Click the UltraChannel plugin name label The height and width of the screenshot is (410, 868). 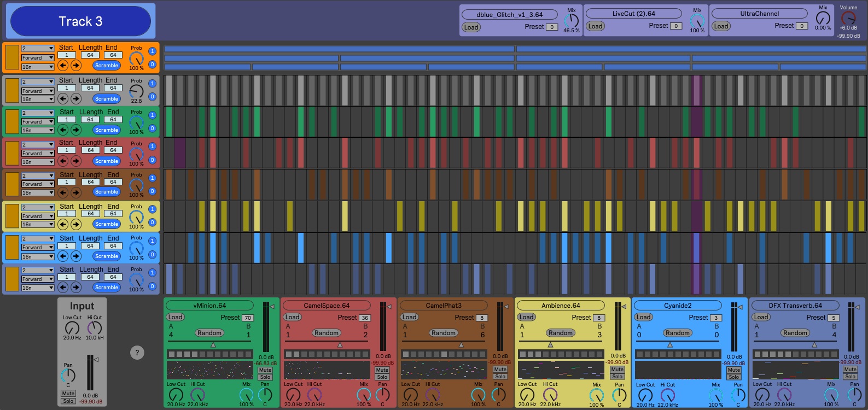coord(759,14)
